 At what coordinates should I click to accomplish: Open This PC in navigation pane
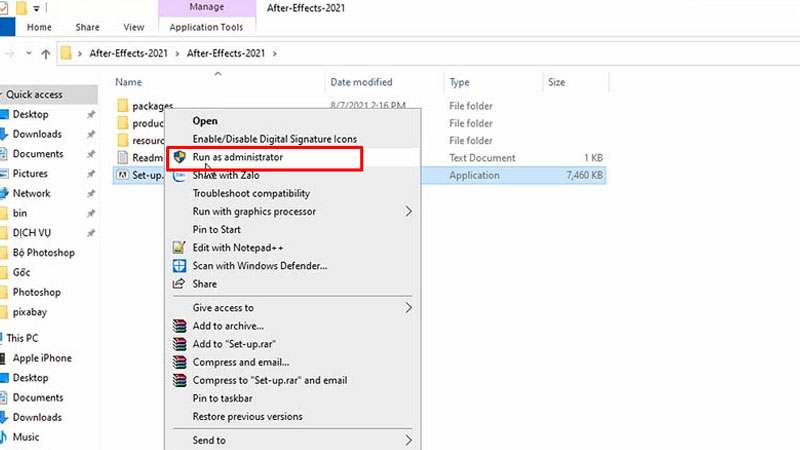point(22,338)
